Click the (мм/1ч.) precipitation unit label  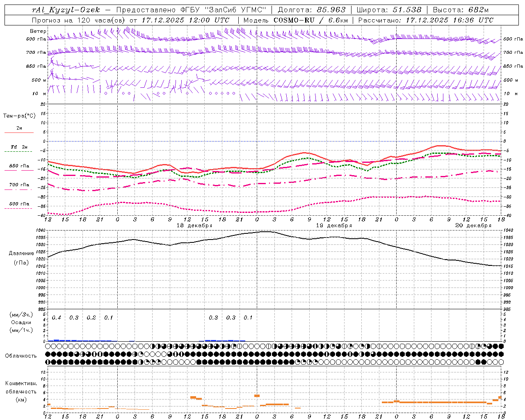coord(21,330)
